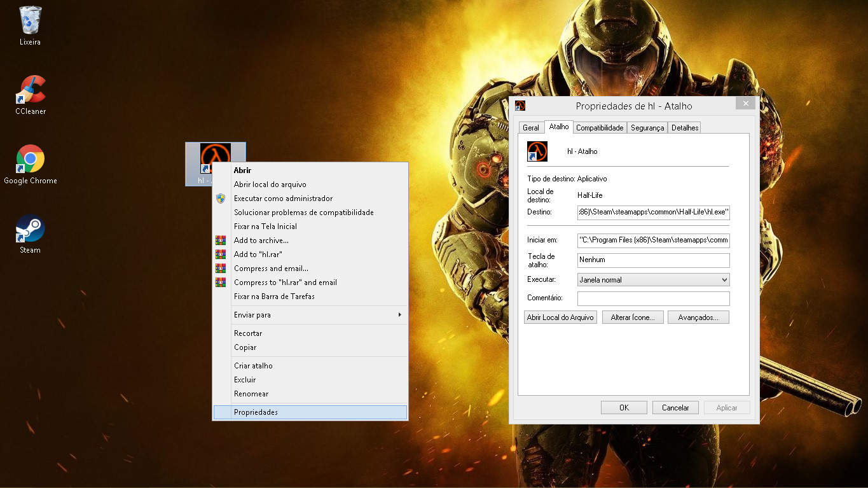Click the Half-Life icon in the Atalho tab
The height and width of the screenshot is (488, 868).
[x=537, y=151]
